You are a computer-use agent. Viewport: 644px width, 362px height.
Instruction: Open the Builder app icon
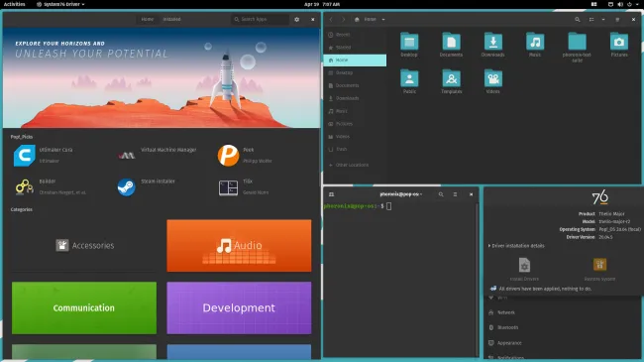(24, 186)
